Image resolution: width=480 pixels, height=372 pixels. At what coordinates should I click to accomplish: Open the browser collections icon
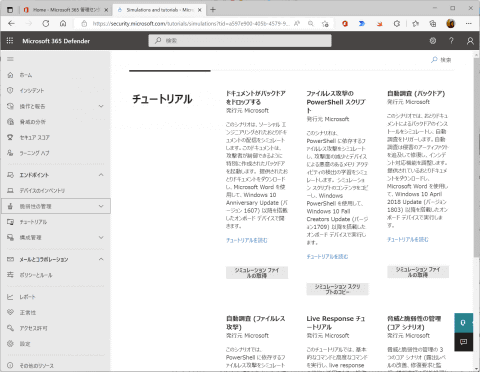(x=433, y=23)
